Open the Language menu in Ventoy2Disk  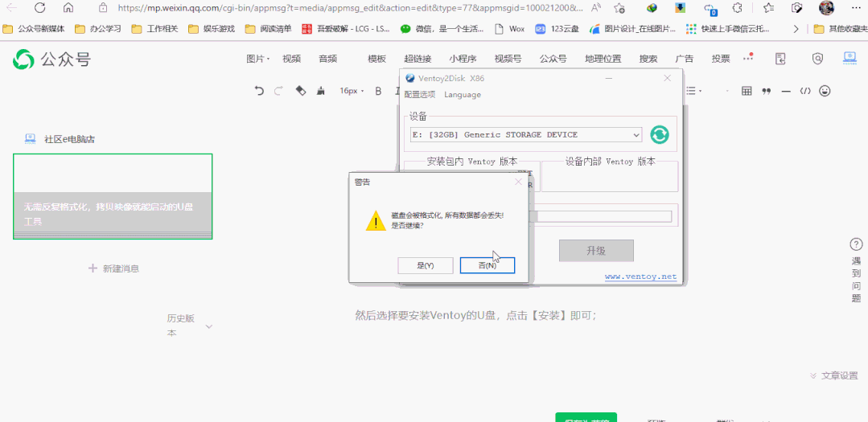[x=463, y=95]
